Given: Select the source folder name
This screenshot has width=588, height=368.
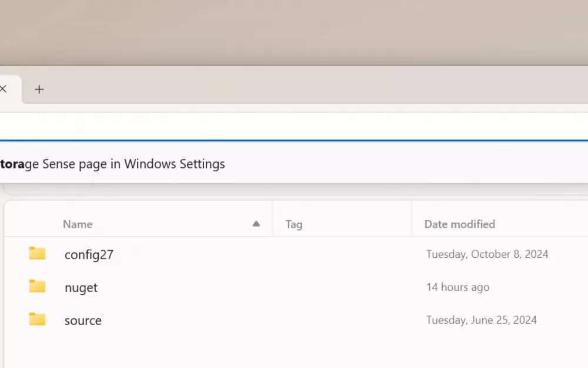Looking at the screenshot, I should point(83,321).
